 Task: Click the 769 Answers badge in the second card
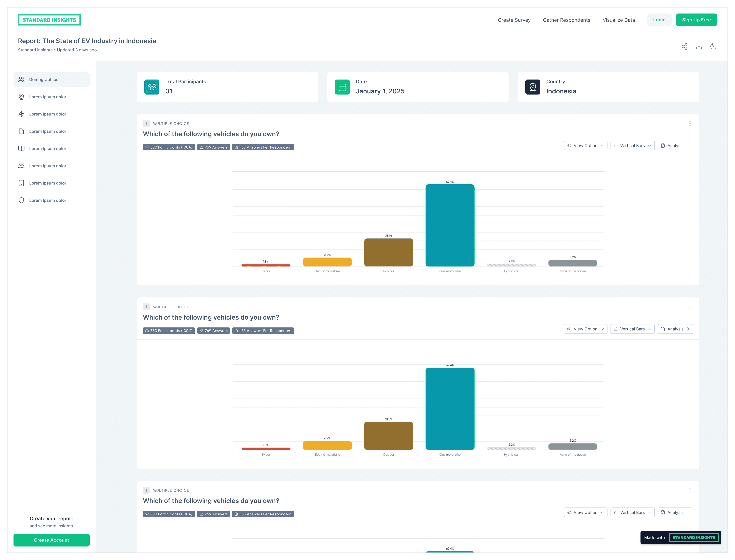214,331
